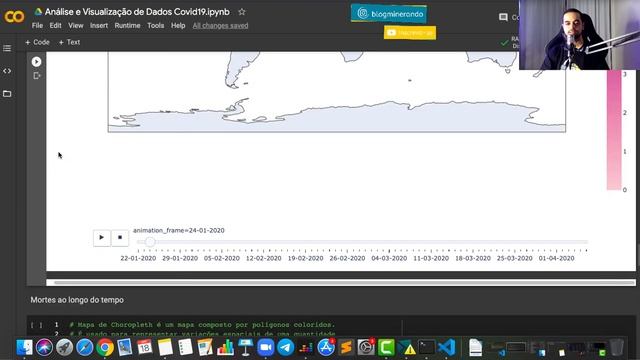Add a new Code cell
This screenshot has height=360, width=640.
click(37, 42)
